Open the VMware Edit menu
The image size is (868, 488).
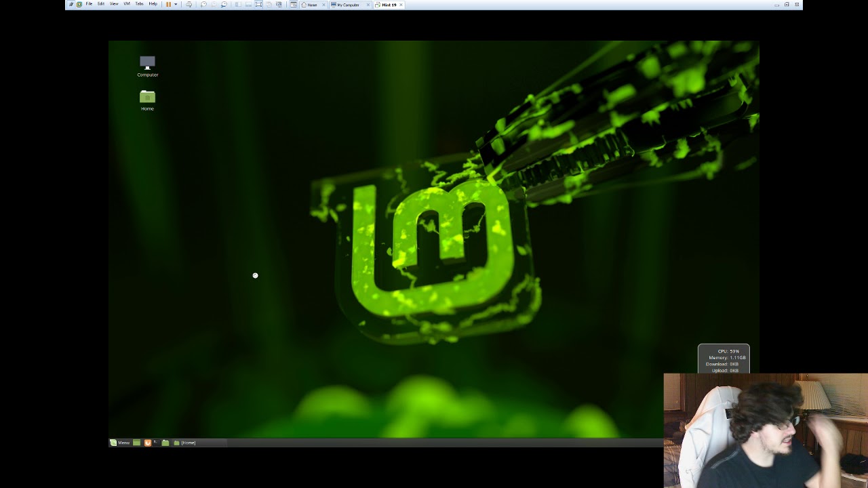point(101,4)
